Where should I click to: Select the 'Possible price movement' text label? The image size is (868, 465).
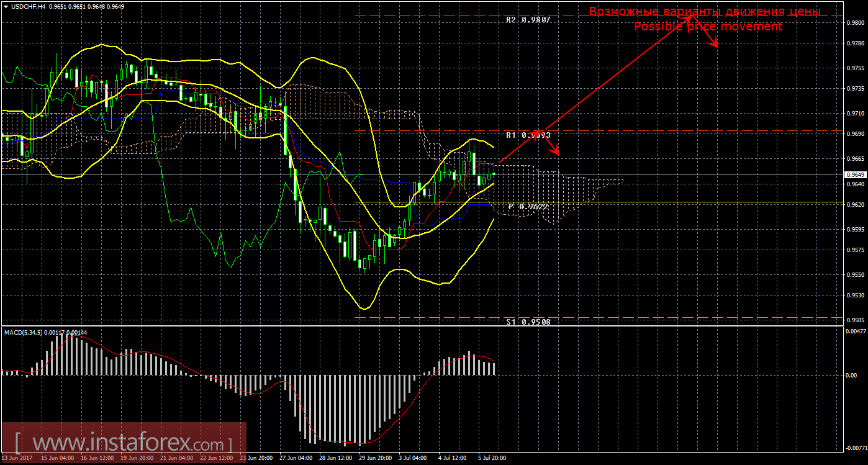point(708,27)
